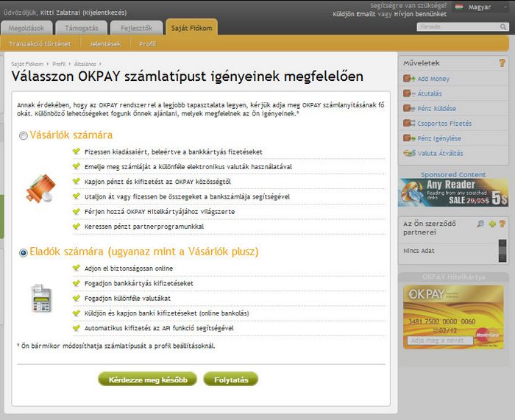Click the Folytatás button
515x420 pixels.
coord(231,380)
